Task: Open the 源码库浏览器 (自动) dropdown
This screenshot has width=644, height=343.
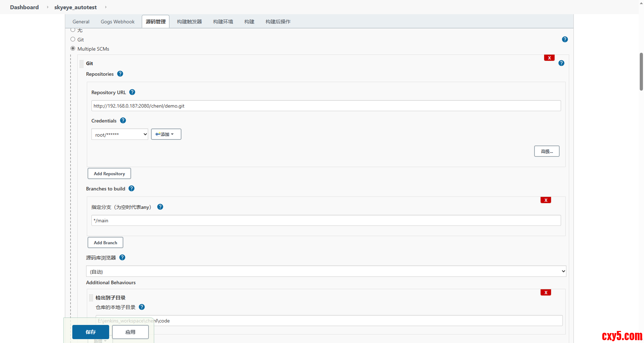Action: 326,271
